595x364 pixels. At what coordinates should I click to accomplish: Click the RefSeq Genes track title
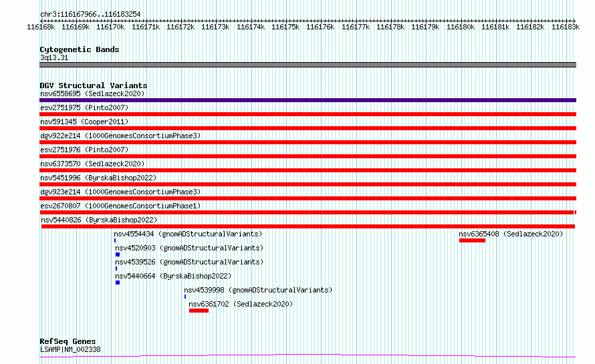[x=68, y=341]
